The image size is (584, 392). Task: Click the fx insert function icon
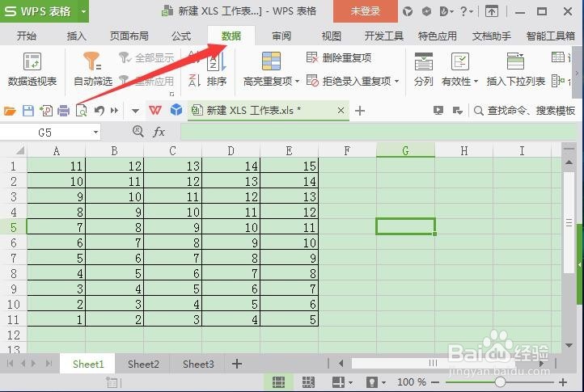[x=159, y=132]
